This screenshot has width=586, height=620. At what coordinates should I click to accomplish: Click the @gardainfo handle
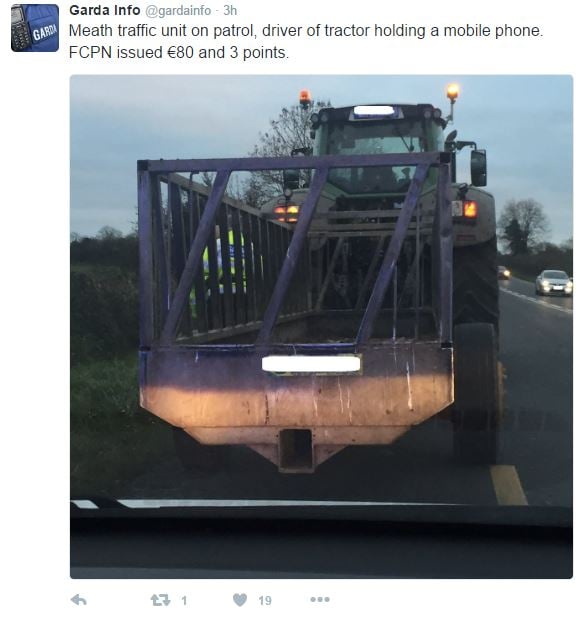point(178,11)
